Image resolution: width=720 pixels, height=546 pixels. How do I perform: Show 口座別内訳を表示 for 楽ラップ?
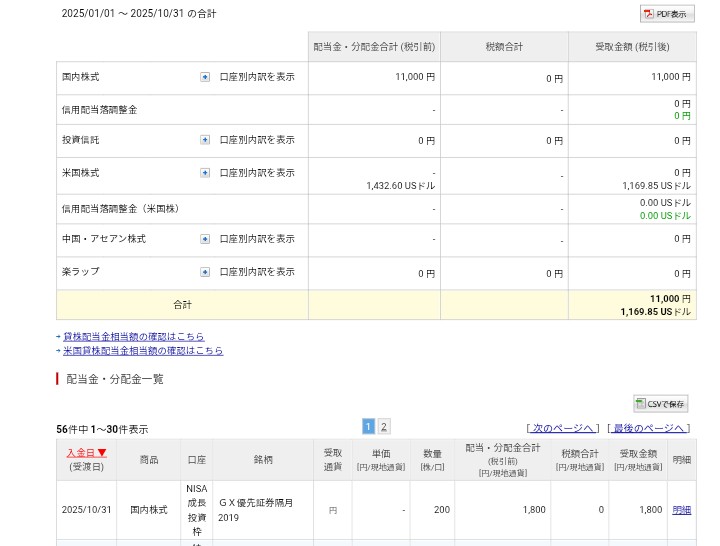(257, 272)
